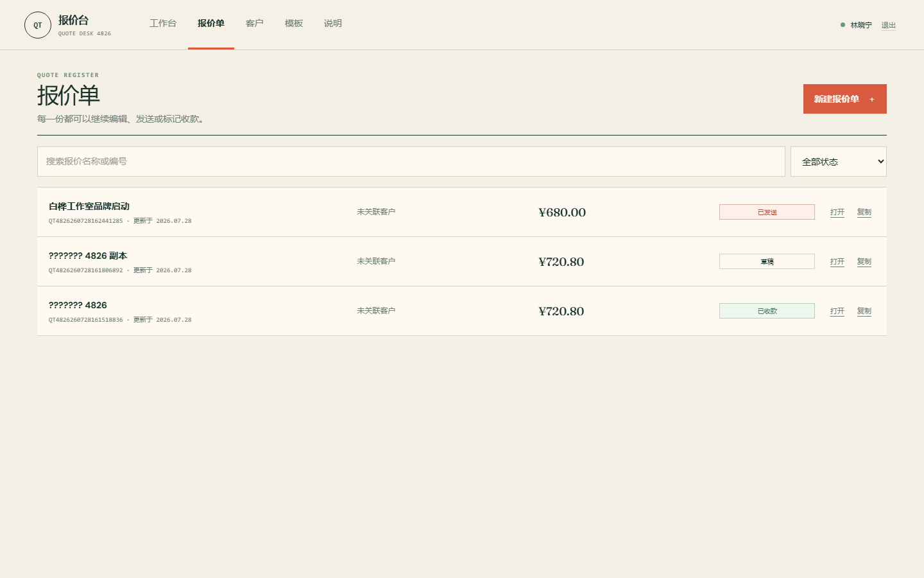Click 复制 on the 4826 副本 row
Screen dimensions: 924x578
864,261
